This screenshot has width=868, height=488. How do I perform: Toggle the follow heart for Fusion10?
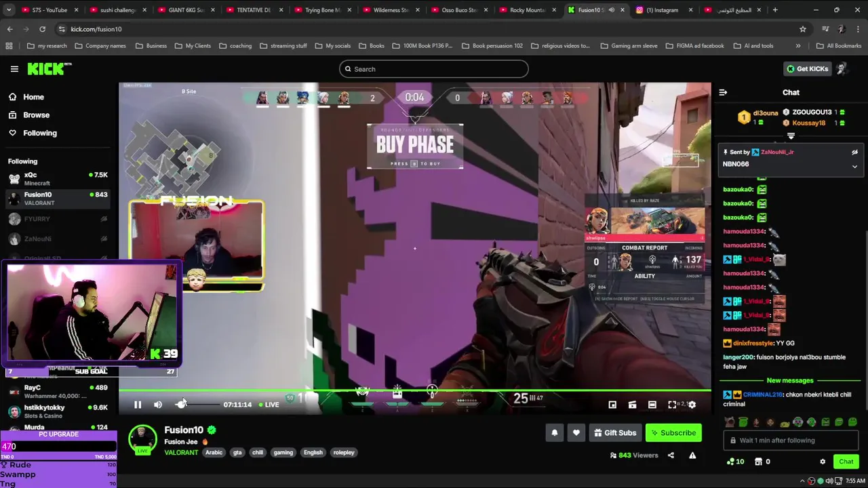coord(576,433)
